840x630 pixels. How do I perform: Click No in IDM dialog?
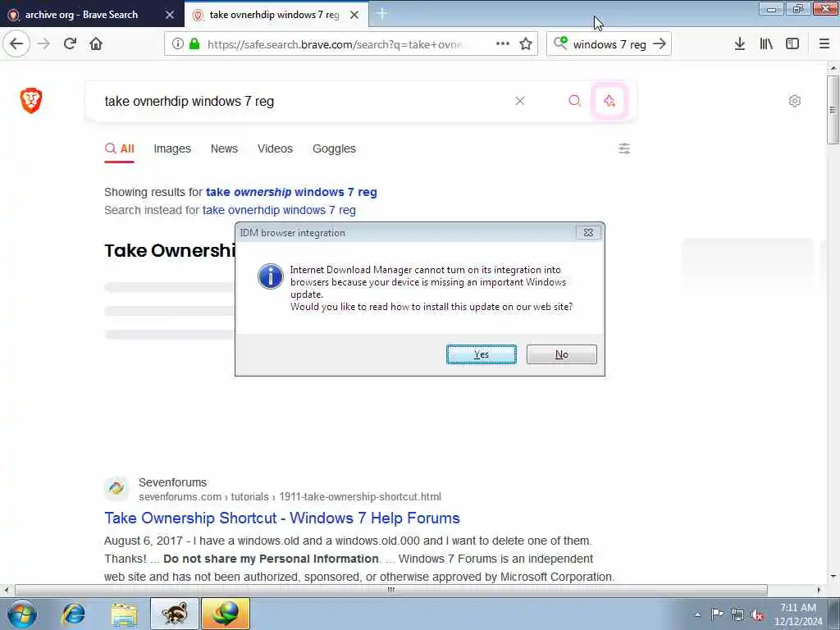pyautogui.click(x=561, y=354)
